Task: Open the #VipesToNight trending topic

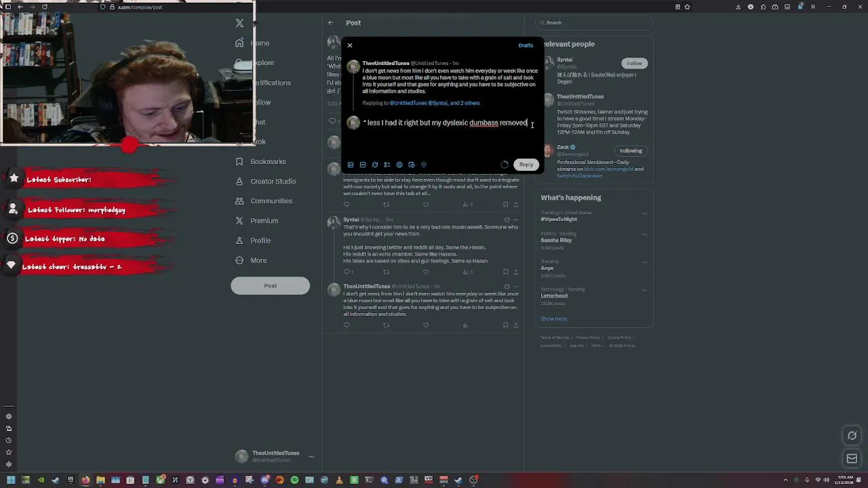Action: [x=559, y=220]
